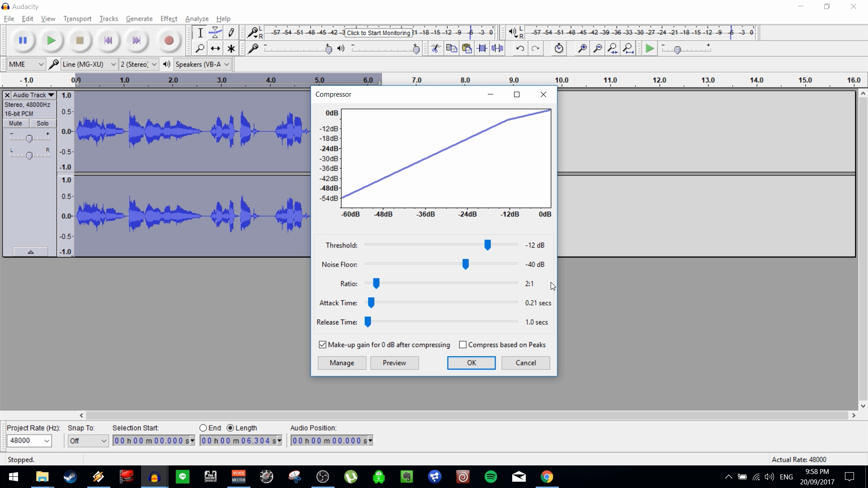Select the Envelope tool

215,32
